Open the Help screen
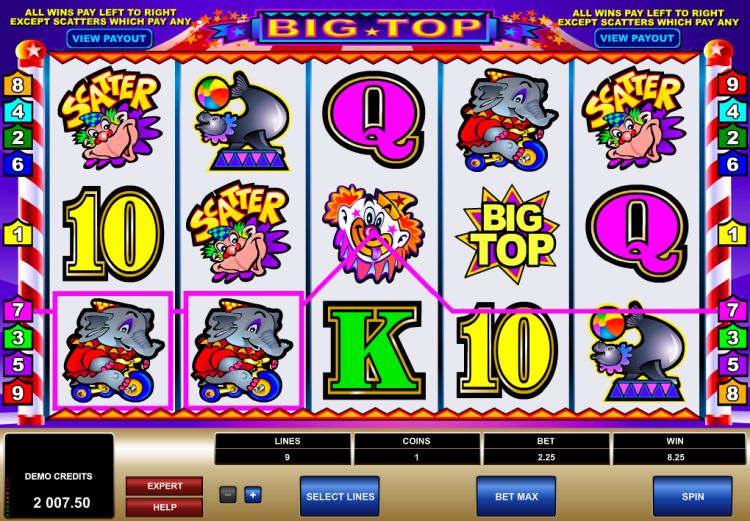This screenshot has width=750, height=521. (165, 507)
